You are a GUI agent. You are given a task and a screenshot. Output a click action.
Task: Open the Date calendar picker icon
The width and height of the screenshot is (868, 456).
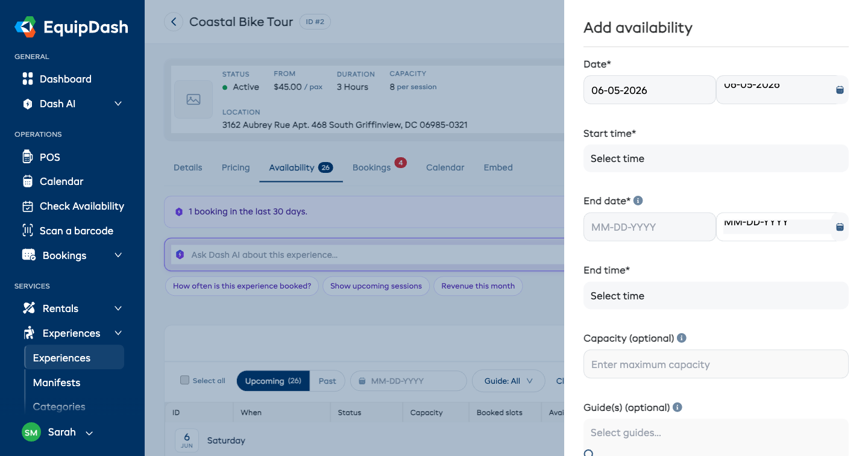click(840, 90)
